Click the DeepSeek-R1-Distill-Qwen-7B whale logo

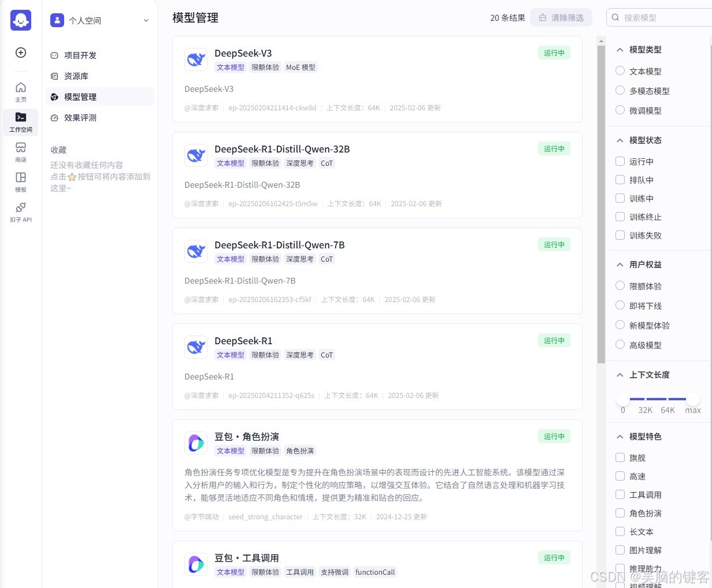point(196,251)
